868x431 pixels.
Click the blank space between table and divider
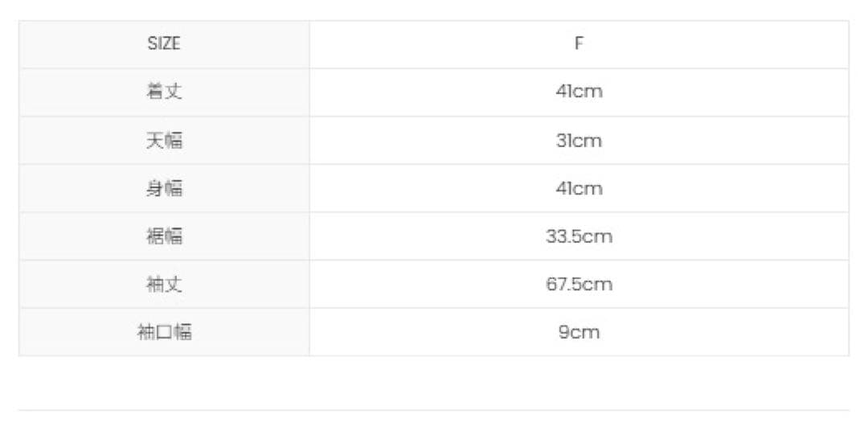click(434, 383)
